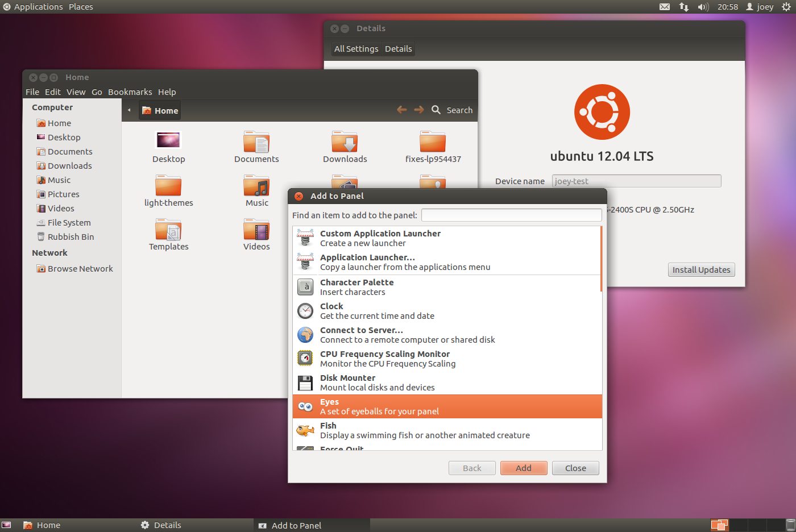Click the Add button

pos(523,468)
